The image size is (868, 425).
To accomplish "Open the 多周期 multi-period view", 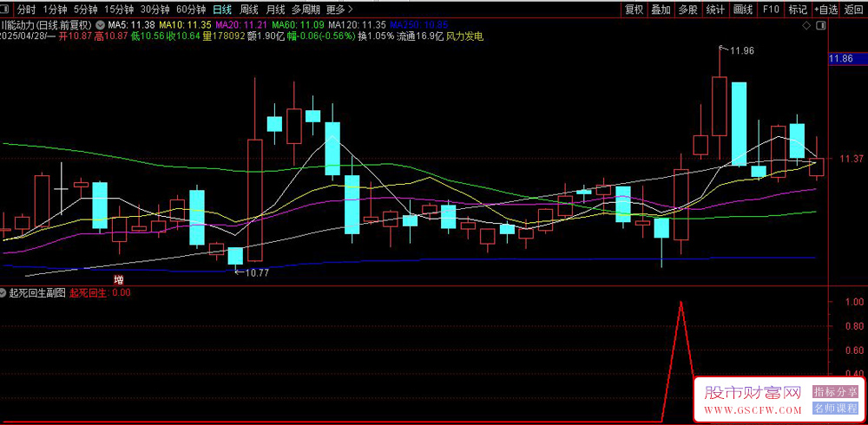I will point(306,10).
